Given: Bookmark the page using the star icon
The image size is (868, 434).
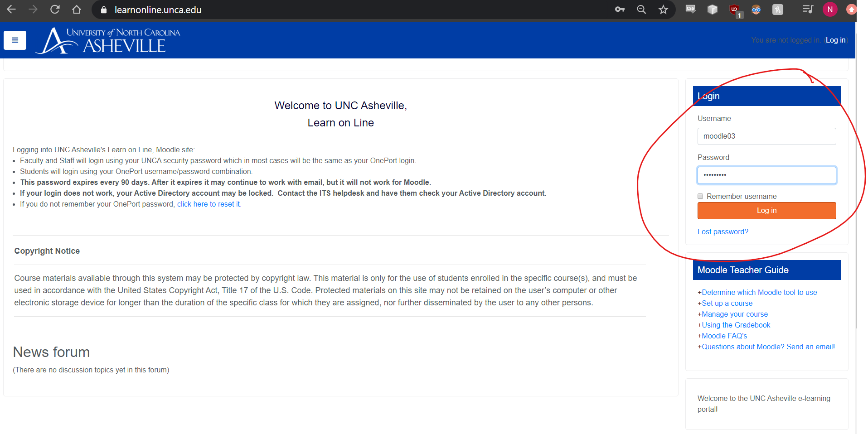Looking at the screenshot, I should coord(663,10).
